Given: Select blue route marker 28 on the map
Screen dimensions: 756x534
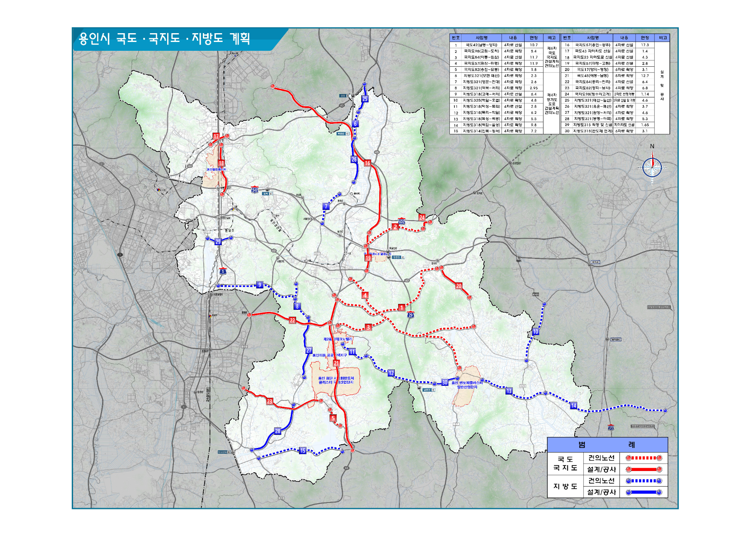Looking at the screenshot, I should [278, 431].
